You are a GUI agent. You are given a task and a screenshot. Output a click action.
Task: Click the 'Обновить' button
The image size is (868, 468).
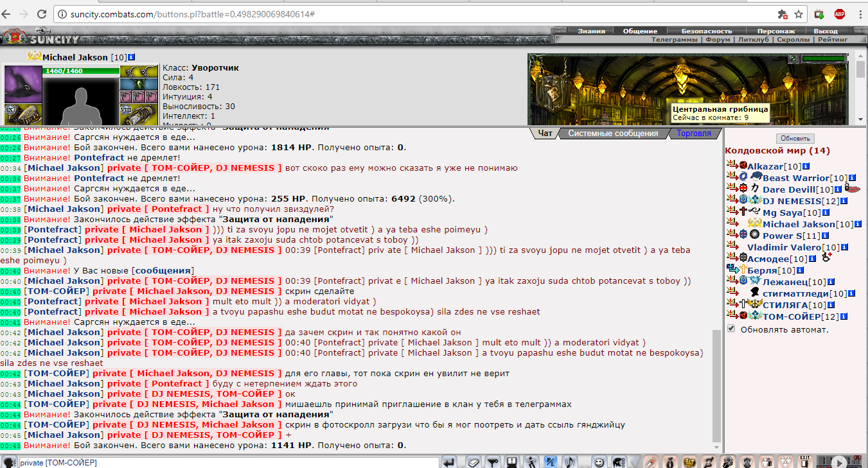(795, 139)
